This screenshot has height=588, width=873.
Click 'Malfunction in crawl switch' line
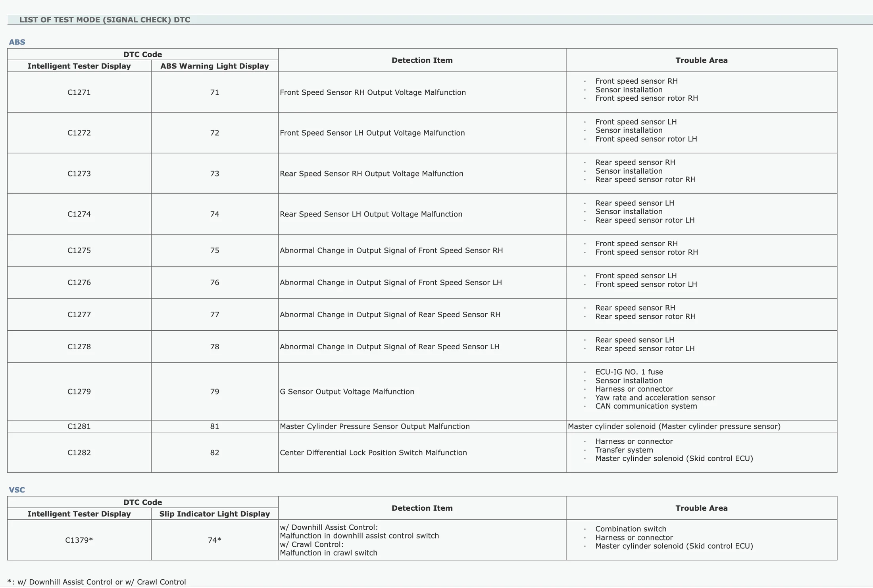pyautogui.click(x=329, y=553)
